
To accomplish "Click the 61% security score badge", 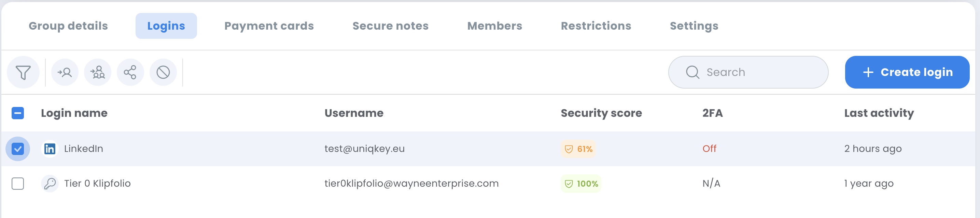I will click(x=578, y=149).
